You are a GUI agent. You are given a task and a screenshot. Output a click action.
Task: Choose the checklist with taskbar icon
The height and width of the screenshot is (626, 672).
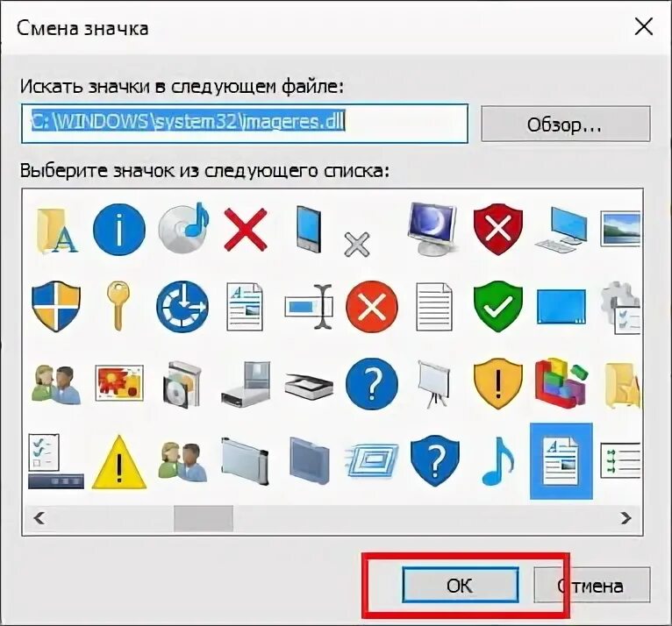pyautogui.click(x=56, y=461)
